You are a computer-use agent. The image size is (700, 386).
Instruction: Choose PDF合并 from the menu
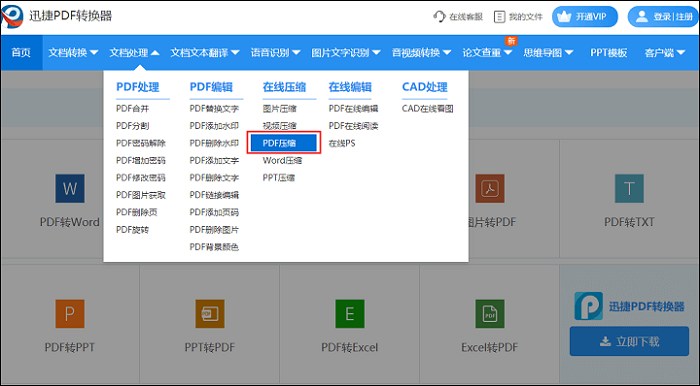[x=133, y=108]
